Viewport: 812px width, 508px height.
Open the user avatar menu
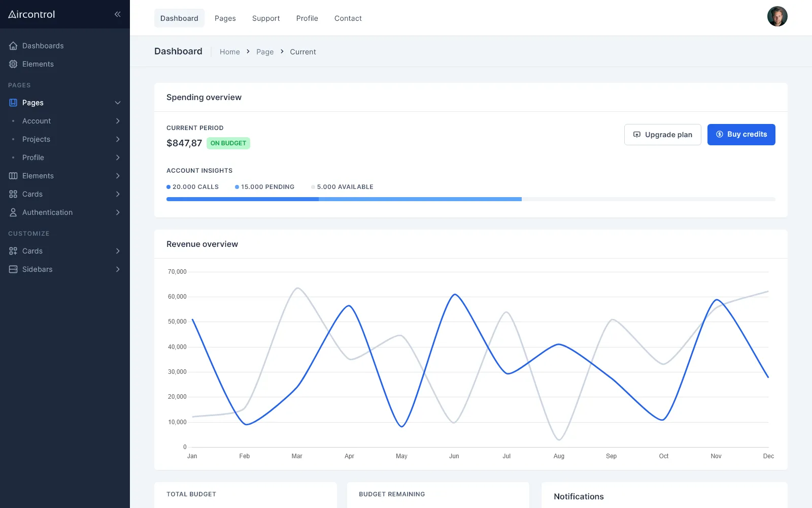pos(777,16)
